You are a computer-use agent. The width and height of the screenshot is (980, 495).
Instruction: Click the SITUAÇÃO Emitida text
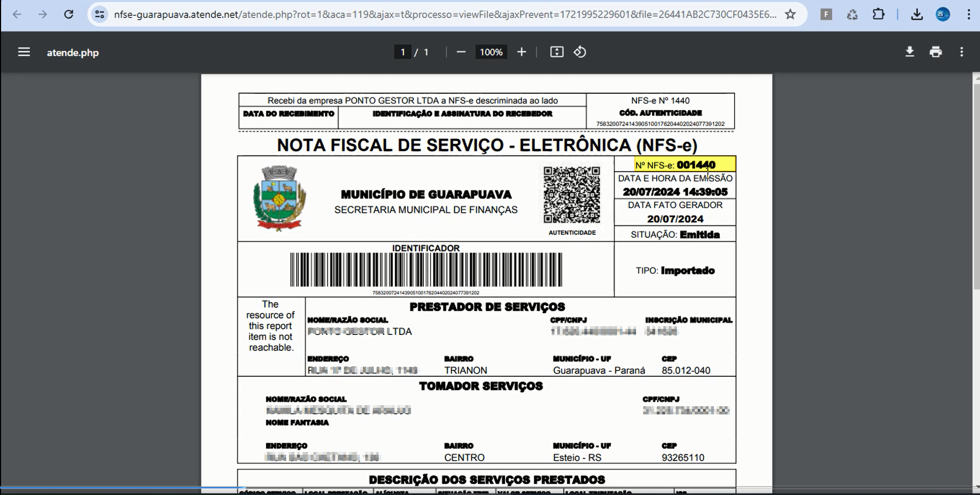point(675,235)
